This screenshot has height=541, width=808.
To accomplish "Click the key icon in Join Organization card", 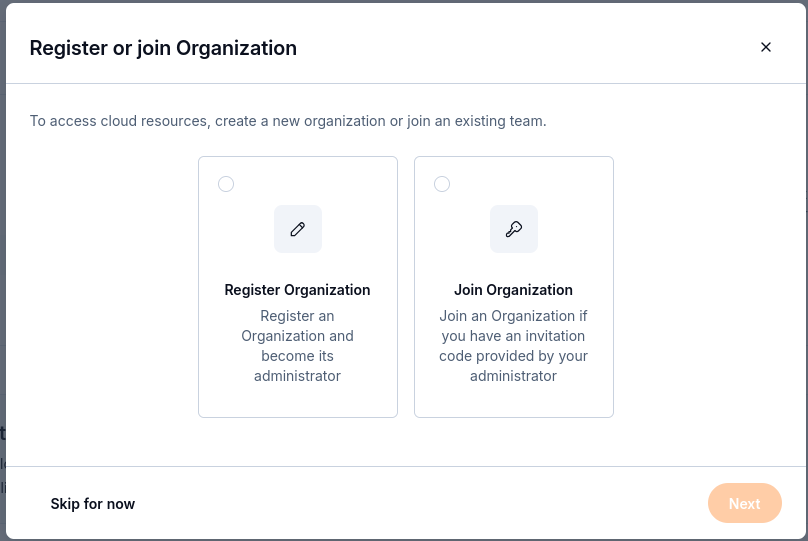I will point(514,229).
